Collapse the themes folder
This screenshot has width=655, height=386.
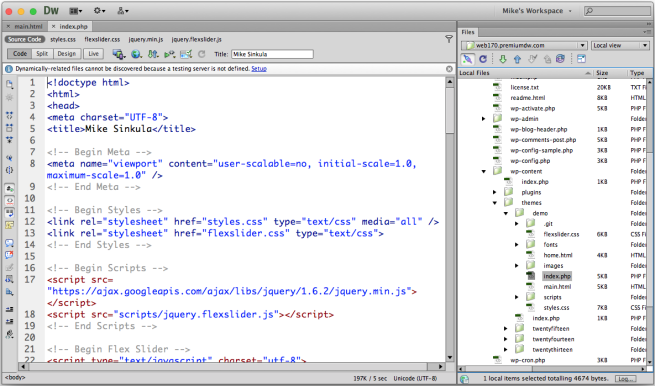[495, 203]
